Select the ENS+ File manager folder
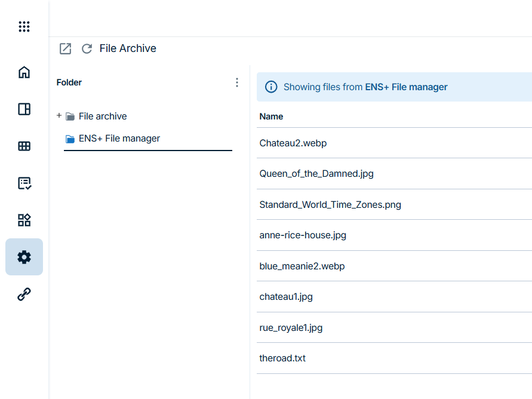This screenshot has height=399, width=532. tap(119, 139)
